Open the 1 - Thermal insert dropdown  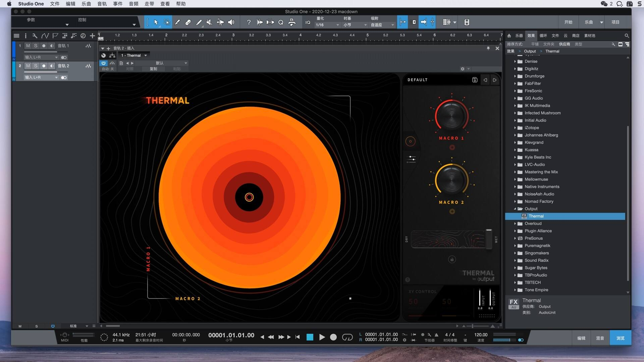tap(134, 55)
